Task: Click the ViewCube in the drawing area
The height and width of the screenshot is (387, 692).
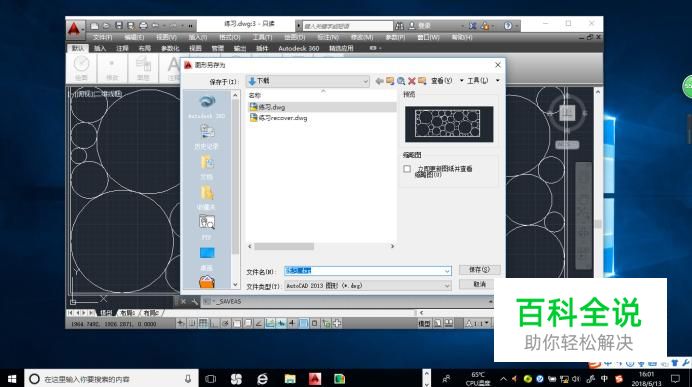Action: [x=567, y=113]
